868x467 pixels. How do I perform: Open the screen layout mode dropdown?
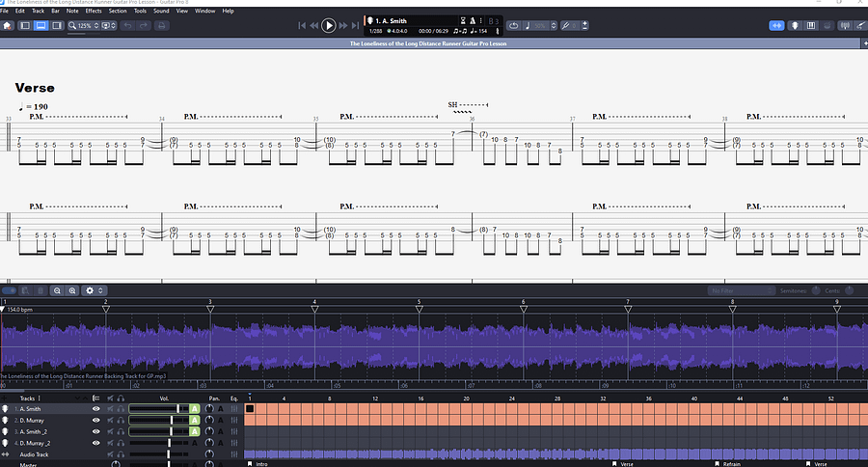109,25
